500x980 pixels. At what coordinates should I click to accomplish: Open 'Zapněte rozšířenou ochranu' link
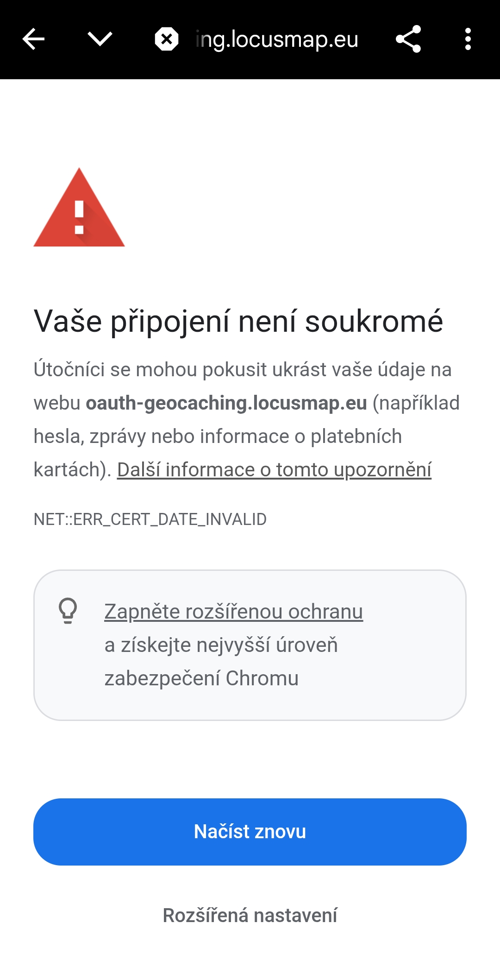[233, 612]
